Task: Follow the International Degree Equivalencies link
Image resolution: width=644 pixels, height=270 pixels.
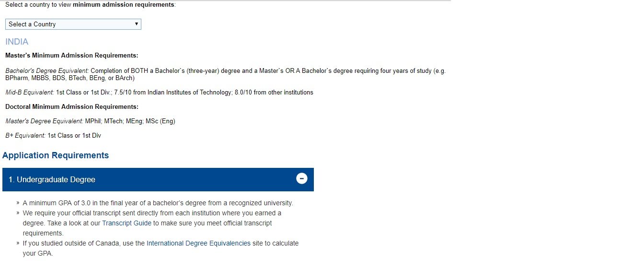Action: (198, 243)
